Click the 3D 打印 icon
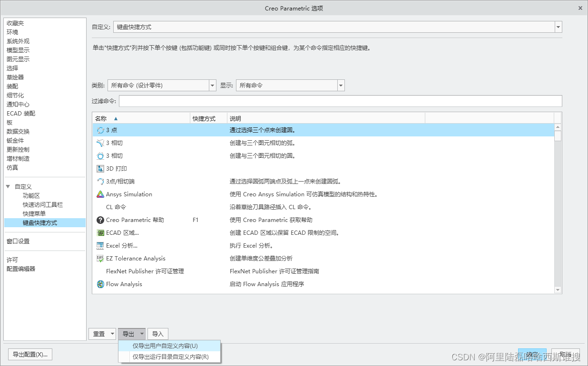Viewport: 588px width, 366px height. [x=100, y=169]
